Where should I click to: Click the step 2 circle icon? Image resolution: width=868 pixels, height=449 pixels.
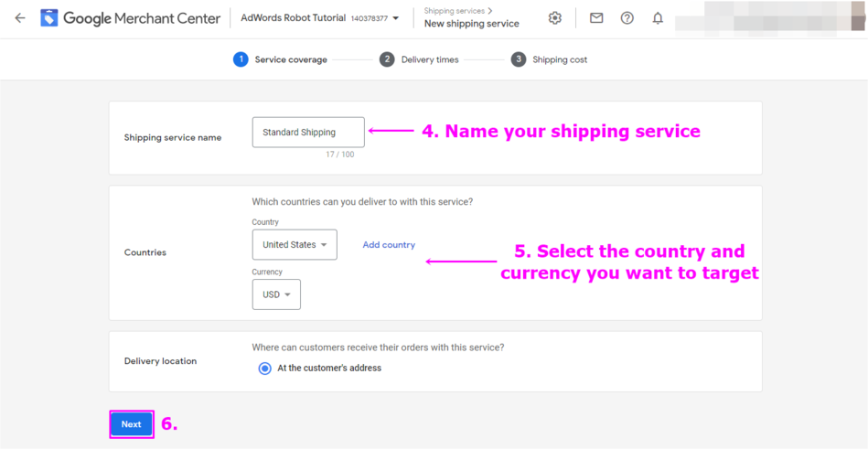(387, 59)
